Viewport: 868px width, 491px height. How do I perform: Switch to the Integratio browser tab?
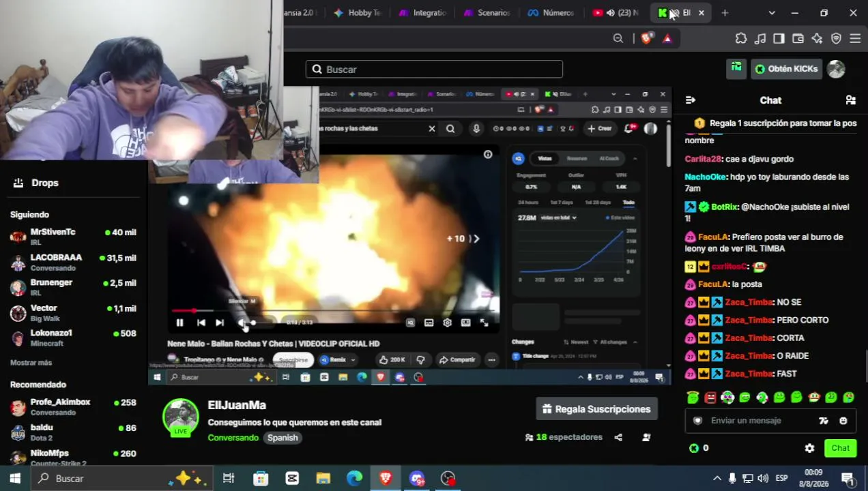pyautogui.click(x=424, y=13)
